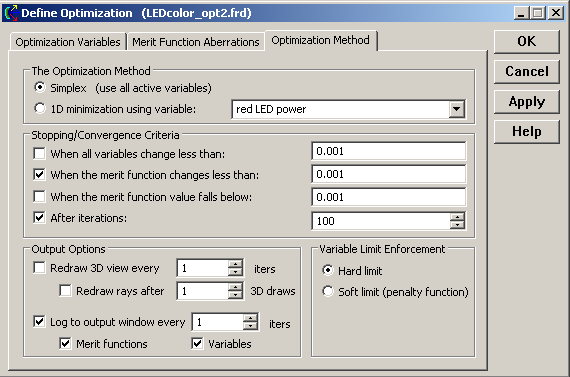This screenshot has width=570, height=377.
Task: Click the merit function falls below value field
Action: pos(389,197)
